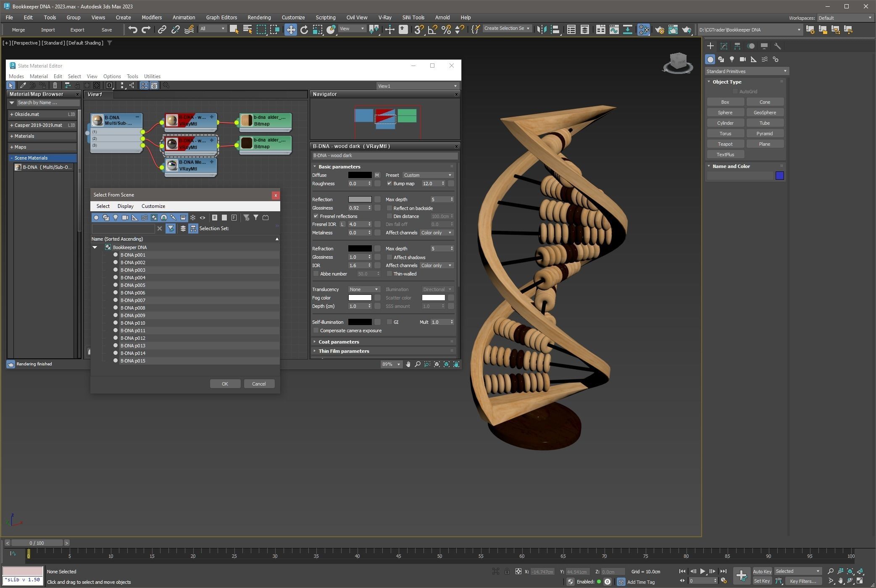The width and height of the screenshot is (876, 588).
Task: Click the Slate editor delete trash icon
Action: tap(55, 86)
